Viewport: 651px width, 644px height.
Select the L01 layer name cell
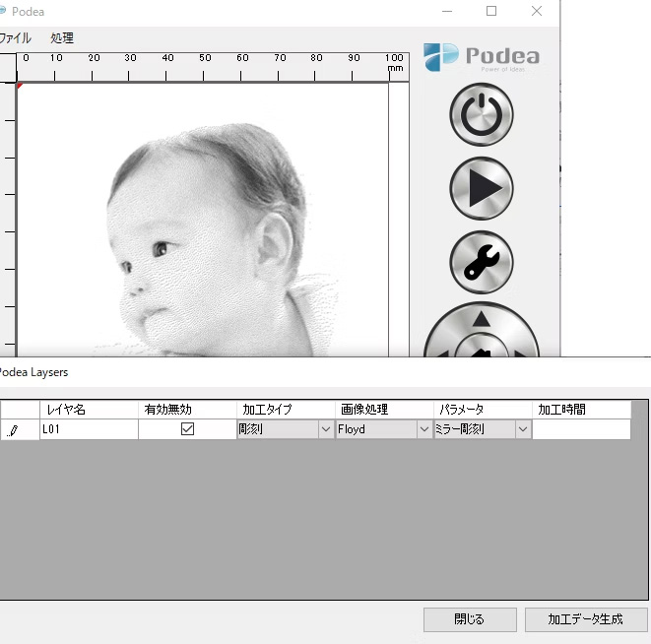click(89, 430)
